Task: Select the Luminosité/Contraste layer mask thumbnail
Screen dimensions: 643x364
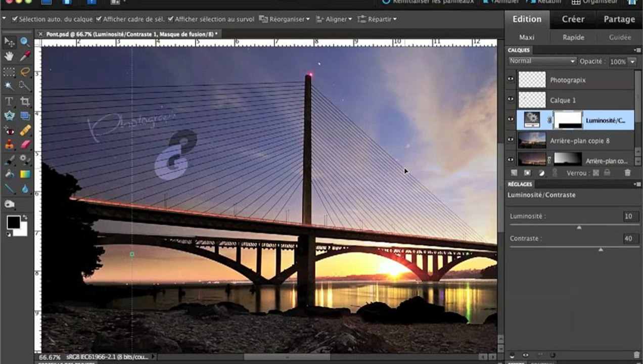Action: pos(568,120)
